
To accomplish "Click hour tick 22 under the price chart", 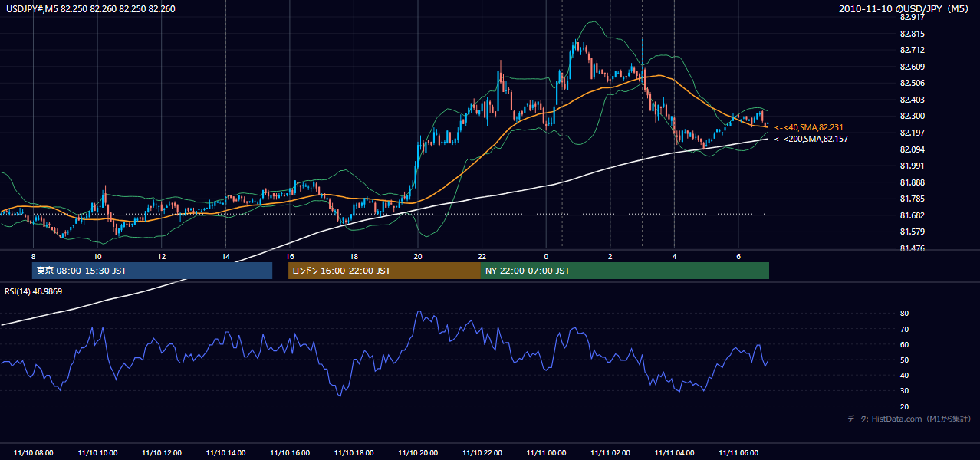I will 482,256.
